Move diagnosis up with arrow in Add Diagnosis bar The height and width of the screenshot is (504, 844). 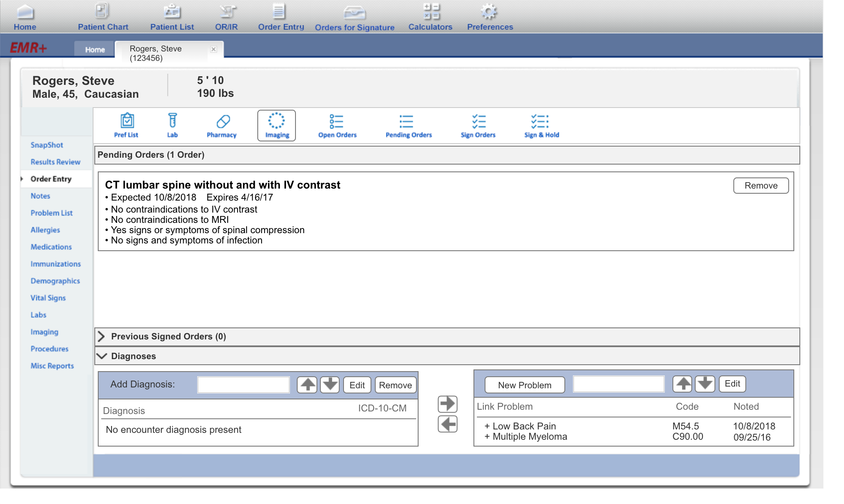tap(307, 384)
